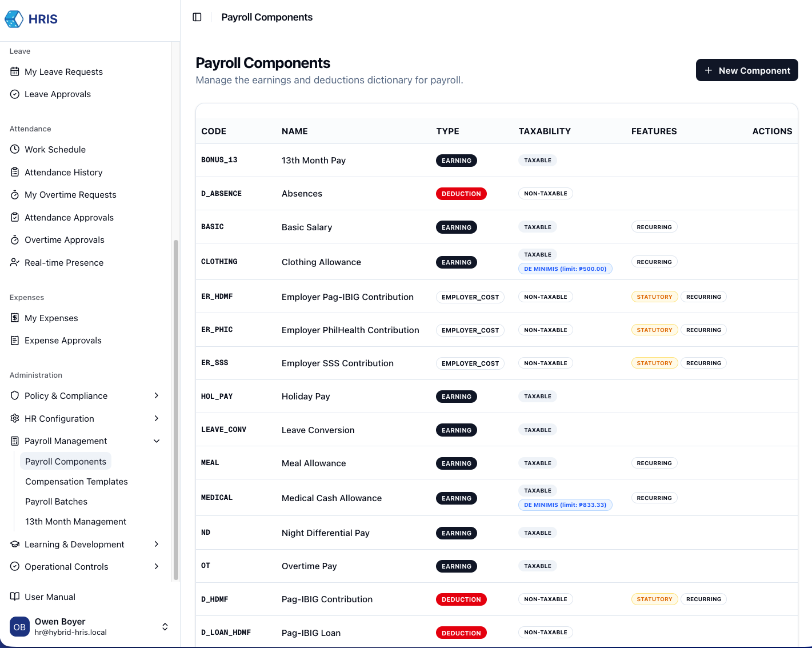Open 13th Month Management page
This screenshot has width=812, height=648.
coord(76,522)
